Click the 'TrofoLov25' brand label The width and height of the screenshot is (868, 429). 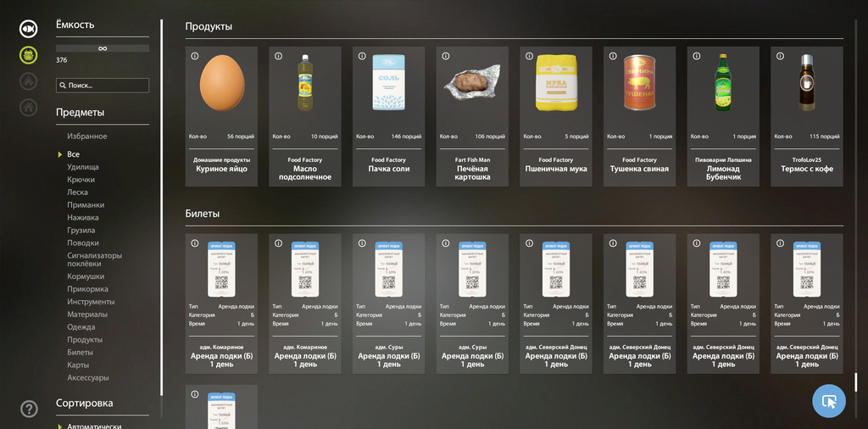tap(807, 160)
